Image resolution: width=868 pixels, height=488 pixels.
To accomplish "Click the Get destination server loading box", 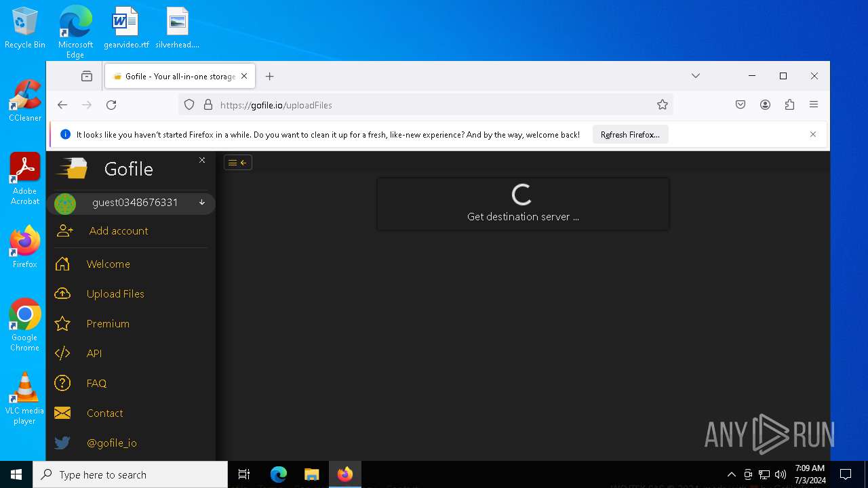I will pyautogui.click(x=523, y=204).
